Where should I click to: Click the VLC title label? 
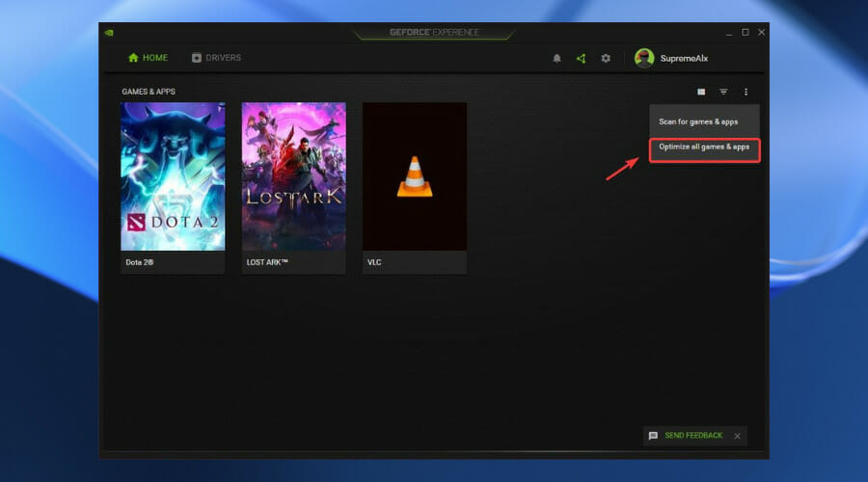(x=374, y=262)
